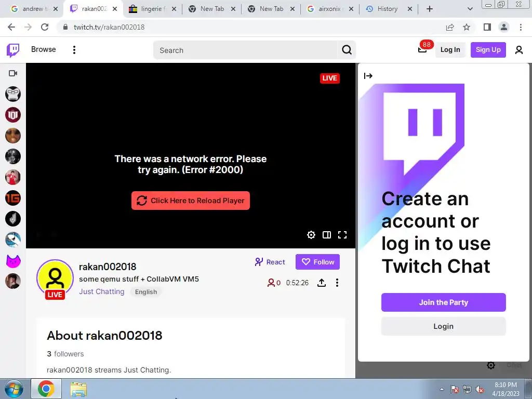This screenshot has height=399, width=532.
Task: Click the share page icon
Action: 450,27
